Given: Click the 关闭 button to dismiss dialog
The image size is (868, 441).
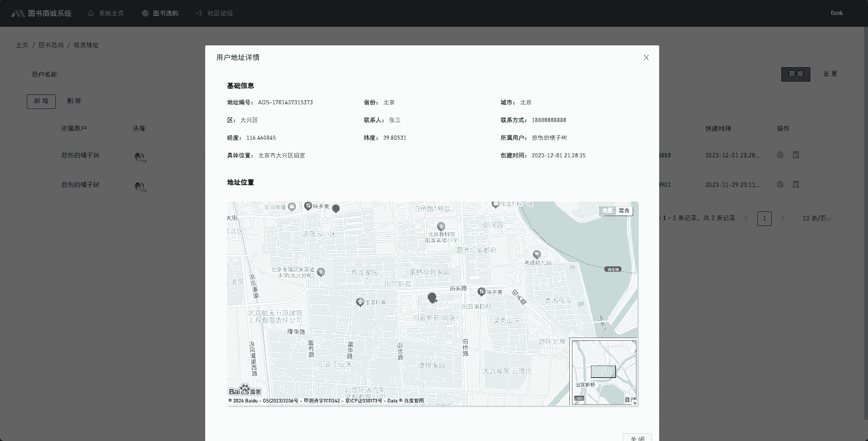Looking at the screenshot, I should point(637,437).
